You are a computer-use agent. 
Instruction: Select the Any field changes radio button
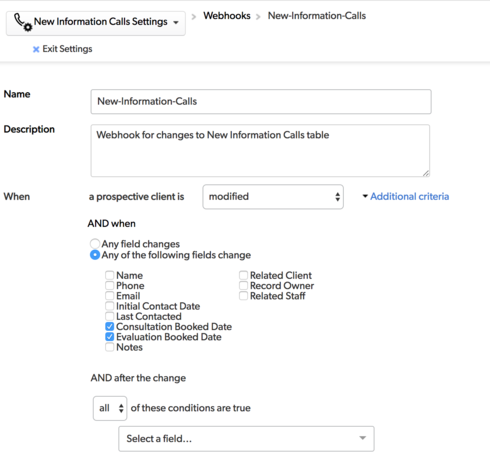tap(95, 244)
